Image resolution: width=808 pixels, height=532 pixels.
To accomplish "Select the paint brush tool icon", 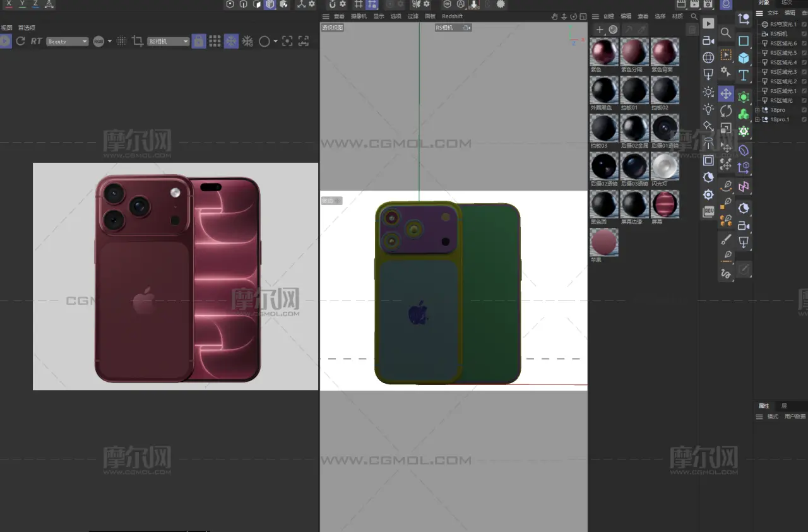I will pos(726,239).
